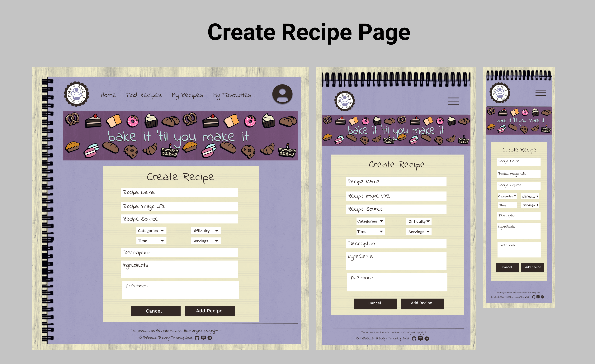Expand the Servings dropdown

206,241
